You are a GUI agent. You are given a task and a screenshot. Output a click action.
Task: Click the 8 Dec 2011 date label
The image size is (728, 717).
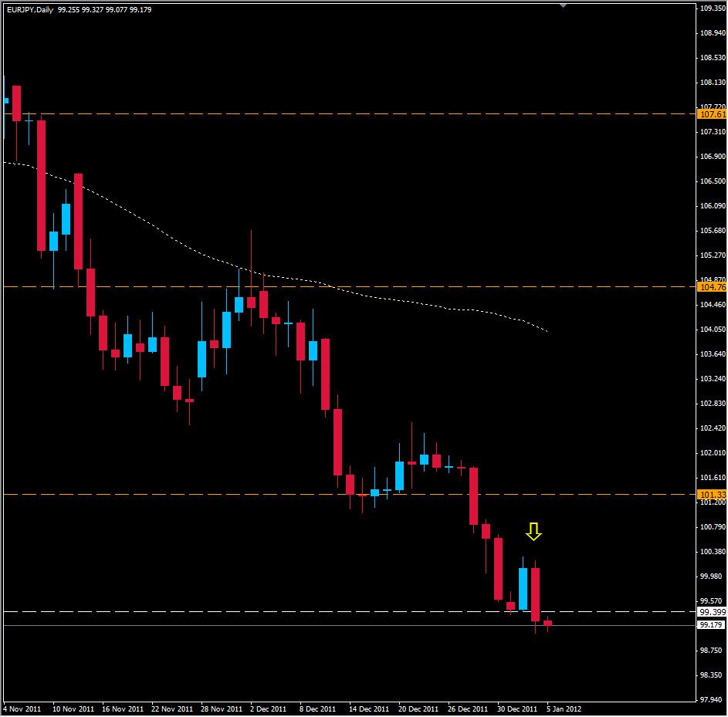coord(317,708)
